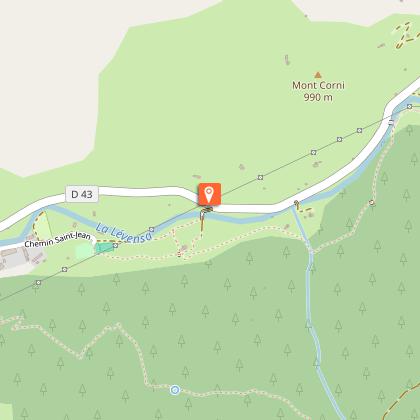Click the circular marker on the eastern forest trail

pos(372,203)
